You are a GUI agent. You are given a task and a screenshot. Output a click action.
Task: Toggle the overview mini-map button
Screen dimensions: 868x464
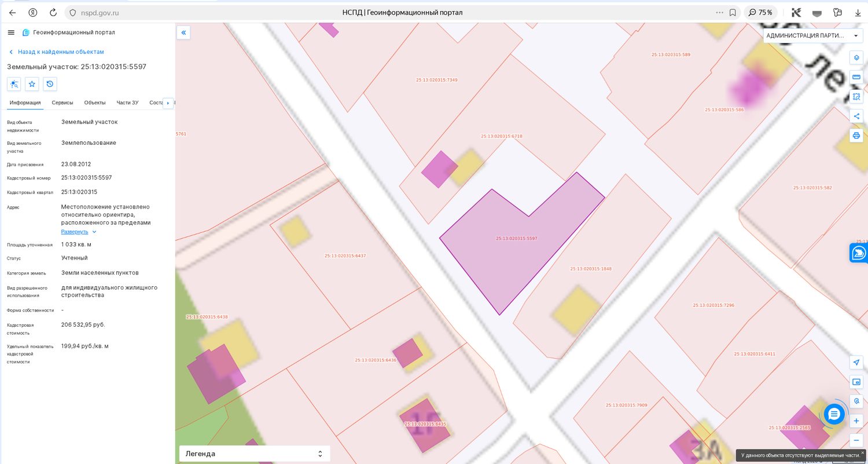coord(856,382)
